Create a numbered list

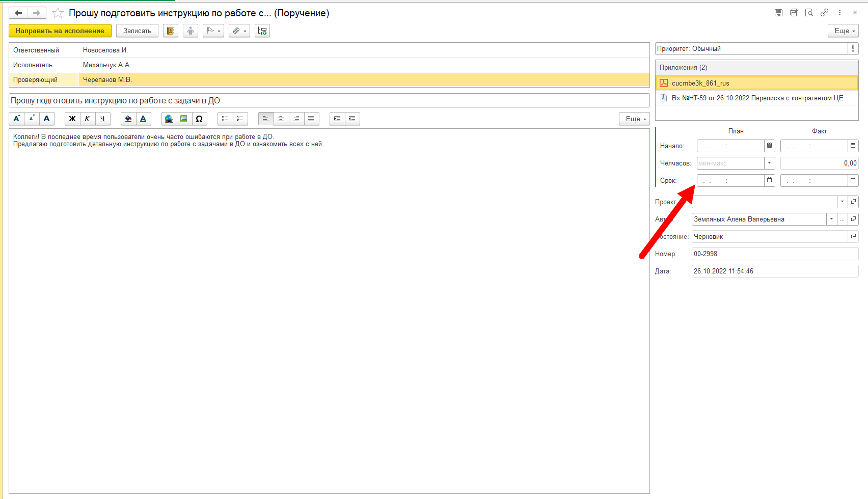coord(240,119)
